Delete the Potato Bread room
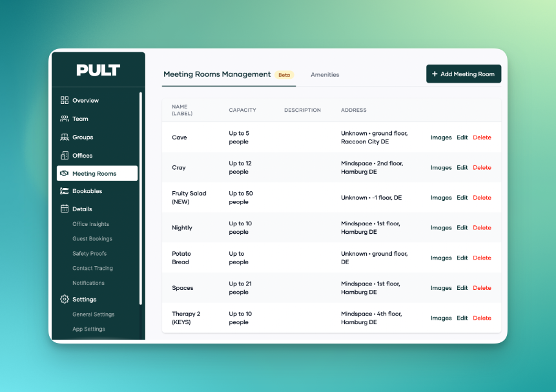556x392 pixels. pyautogui.click(x=482, y=258)
